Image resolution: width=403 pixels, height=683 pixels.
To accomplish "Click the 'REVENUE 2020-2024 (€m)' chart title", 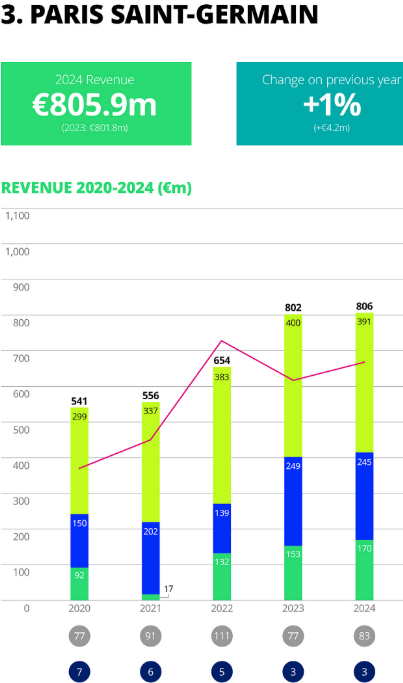I will [96, 188].
